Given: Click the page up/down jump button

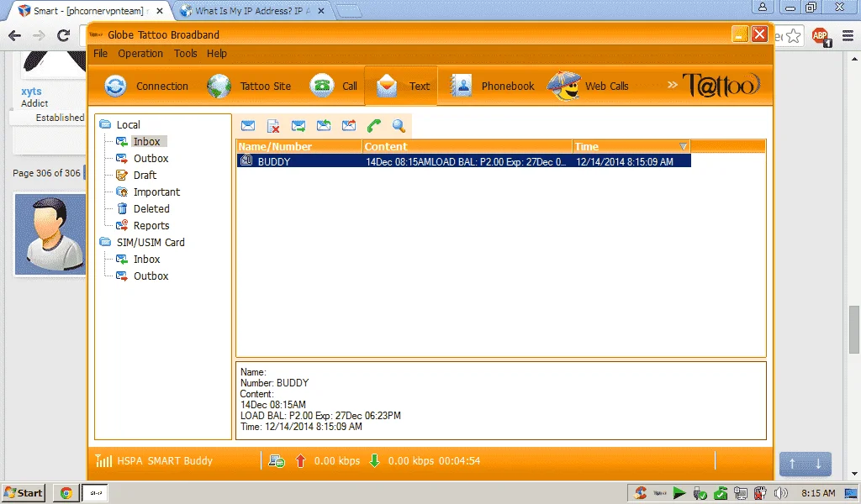Looking at the screenshot, I should pos(805,464).
